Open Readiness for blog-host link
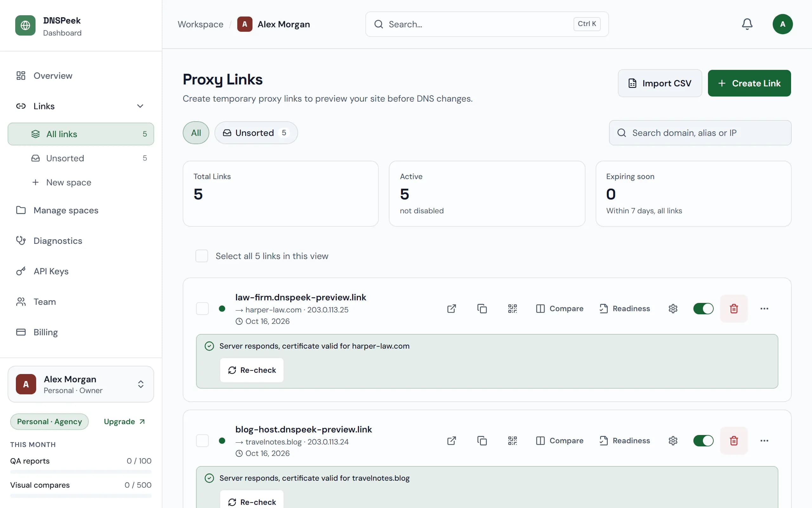Screen dimensions: 812x508 point(625,440)
